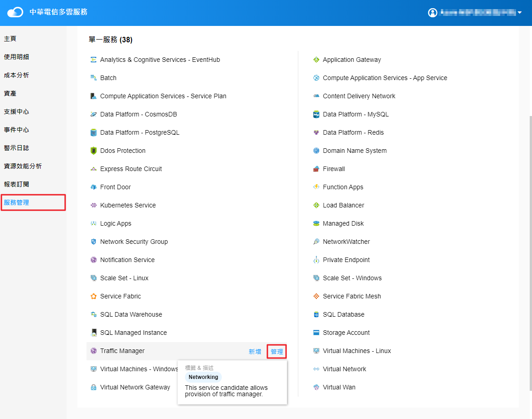Open 資產 in sidebar

10,94
